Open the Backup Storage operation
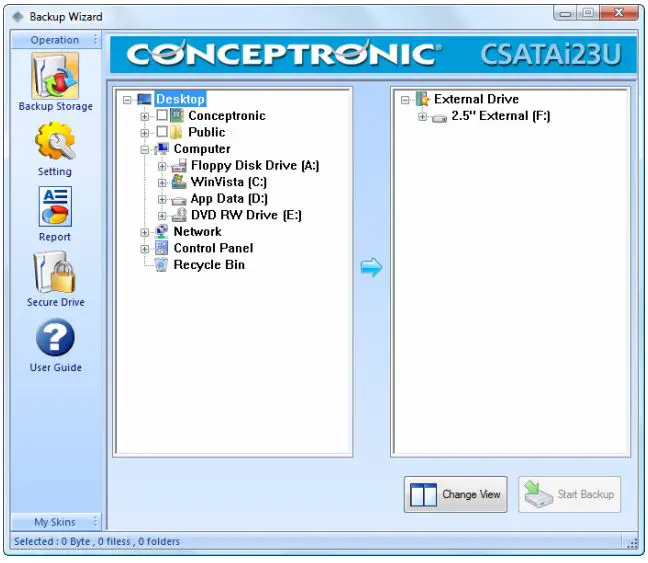Viewport: 648px width, 563px height. click(55, 82)
